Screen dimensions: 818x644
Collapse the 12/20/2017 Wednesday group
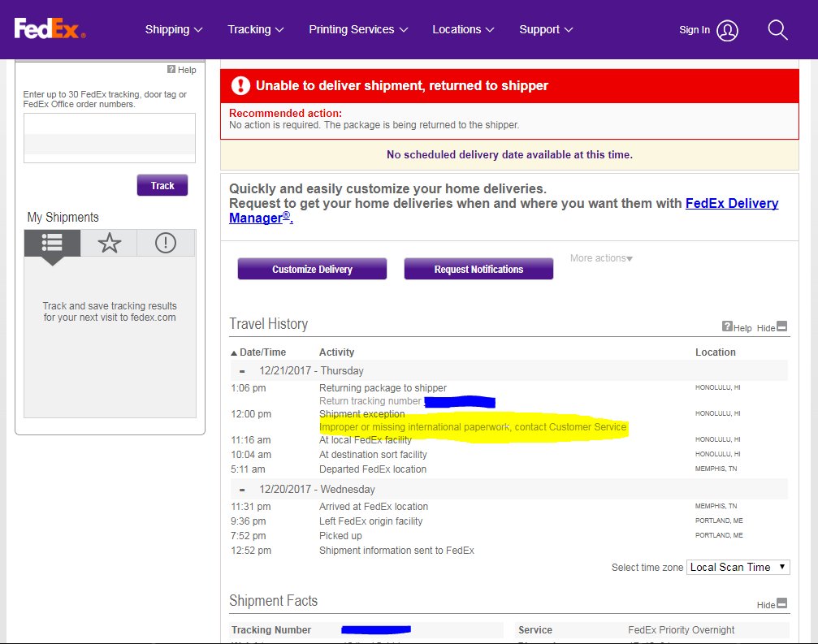point(242,491)
